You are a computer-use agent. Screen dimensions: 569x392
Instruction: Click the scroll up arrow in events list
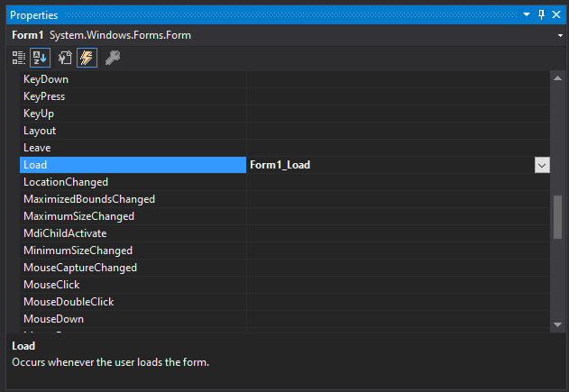(557, 79)
